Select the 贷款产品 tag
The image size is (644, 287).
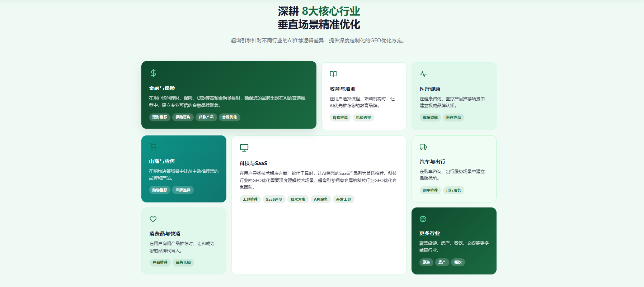206,117
